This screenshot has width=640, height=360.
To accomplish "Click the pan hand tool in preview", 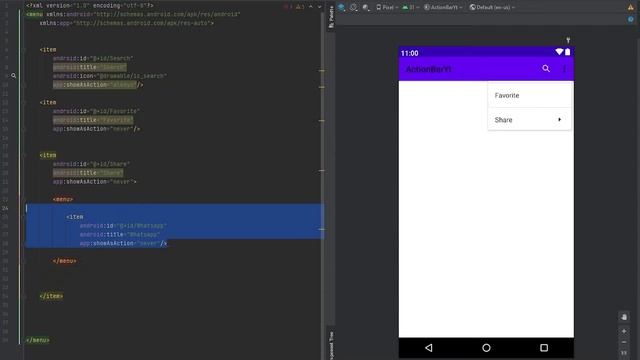I will (x=624, y=317).
